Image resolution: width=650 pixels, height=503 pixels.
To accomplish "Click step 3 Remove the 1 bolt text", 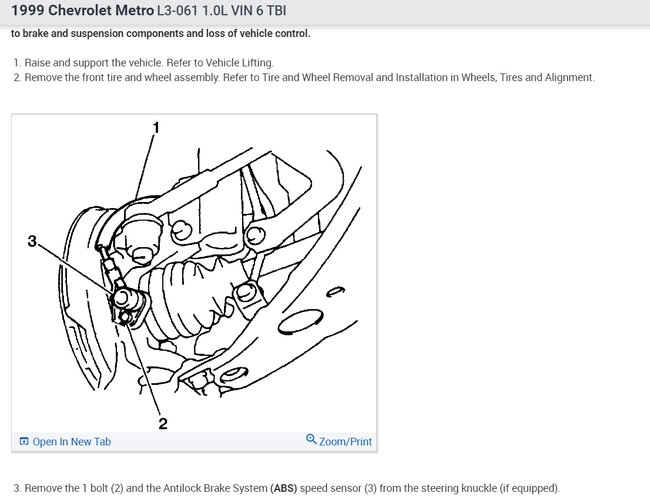I will coord(286,488).
